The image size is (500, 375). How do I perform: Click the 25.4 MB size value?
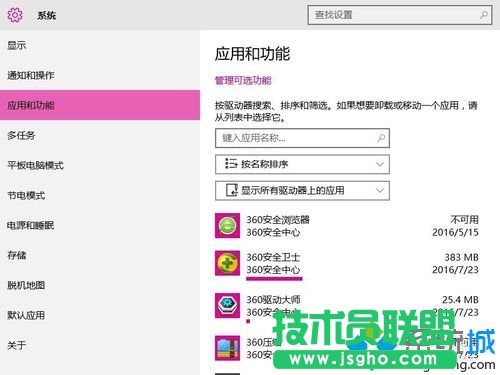coord(460,300)
